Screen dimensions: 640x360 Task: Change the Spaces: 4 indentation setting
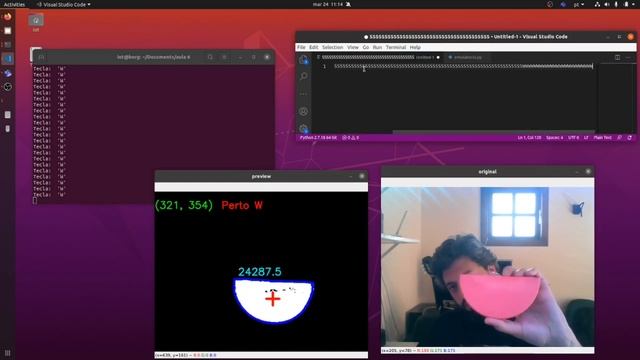(554, 138)
